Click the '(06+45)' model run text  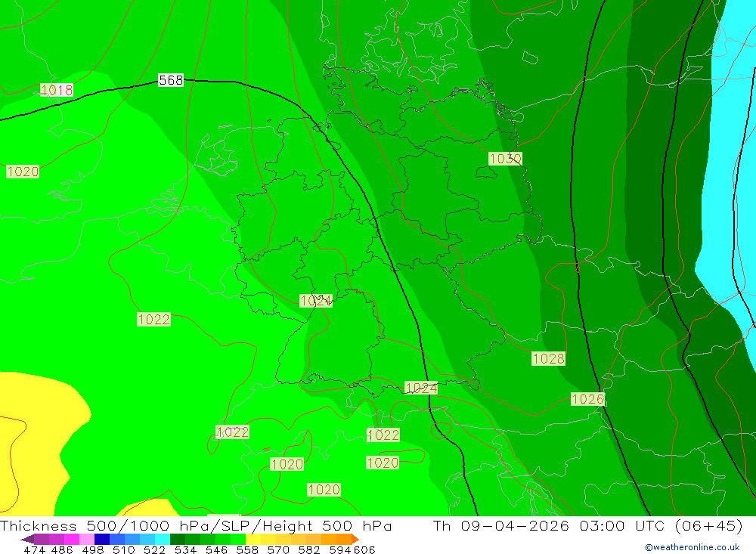709,525
